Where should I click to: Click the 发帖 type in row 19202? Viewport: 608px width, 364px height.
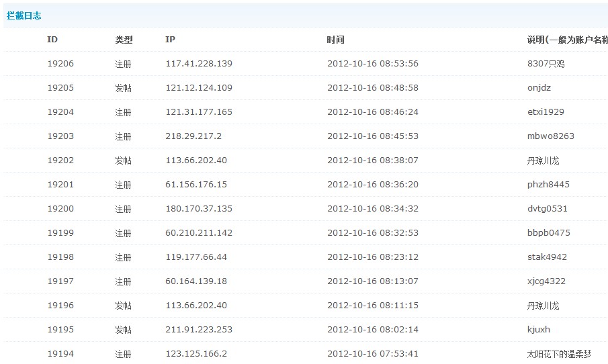[123, 161]
